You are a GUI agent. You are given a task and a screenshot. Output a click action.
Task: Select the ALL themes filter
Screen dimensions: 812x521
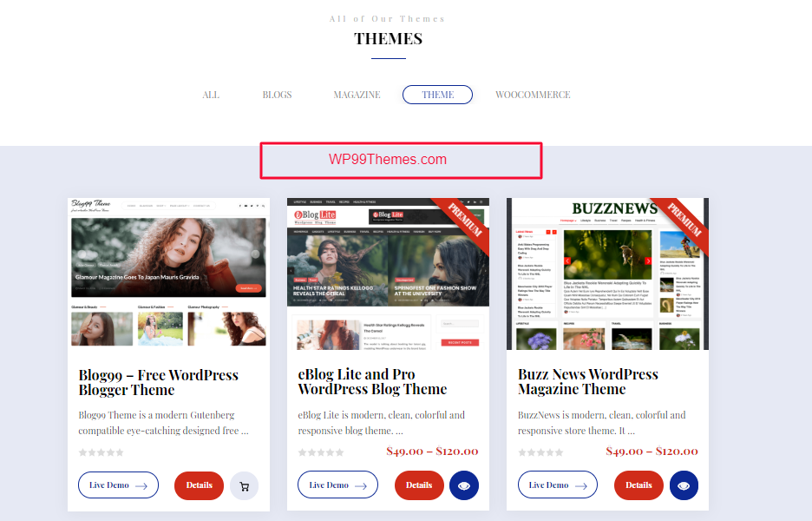211,95
